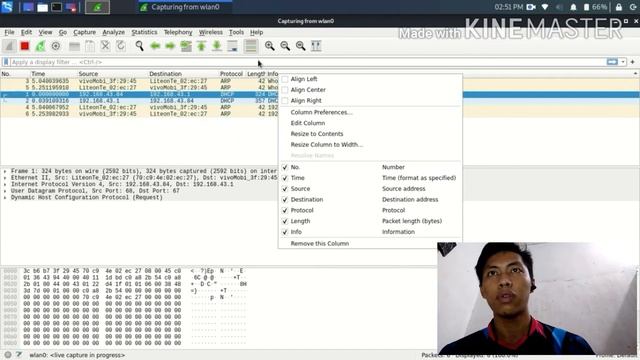Go forward in packet history
This screenshot has height=360, width=640.
(170, 46)
